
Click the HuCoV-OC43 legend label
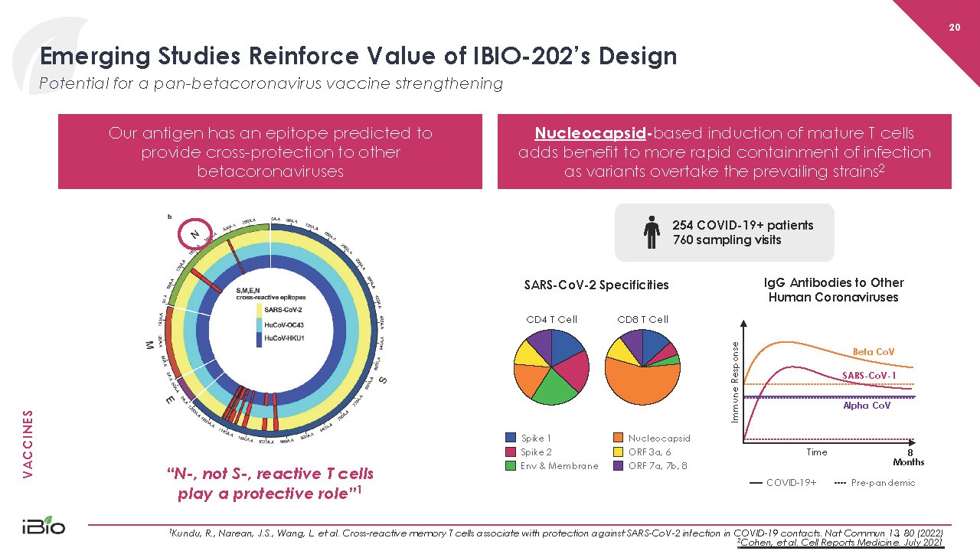click(x=285, y=324)
